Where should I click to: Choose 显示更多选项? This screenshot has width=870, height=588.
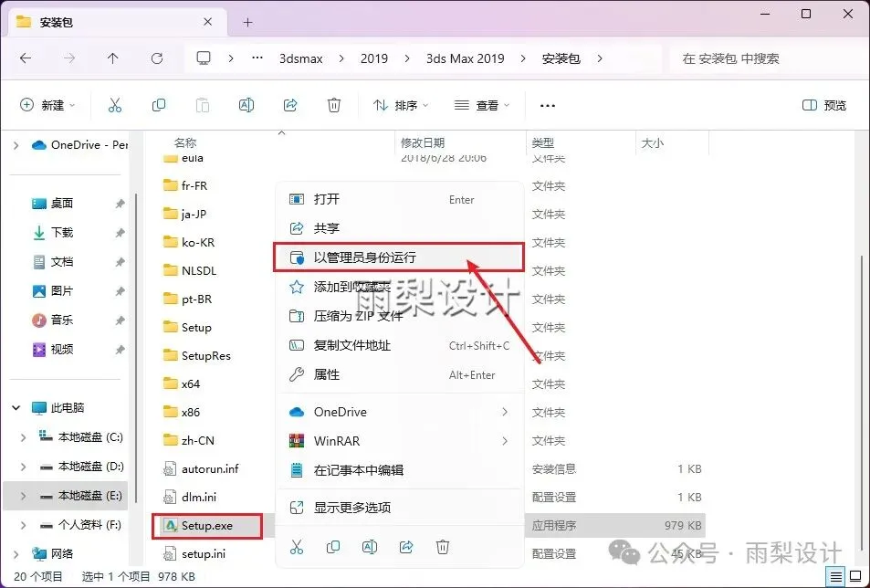click(400, 508)
